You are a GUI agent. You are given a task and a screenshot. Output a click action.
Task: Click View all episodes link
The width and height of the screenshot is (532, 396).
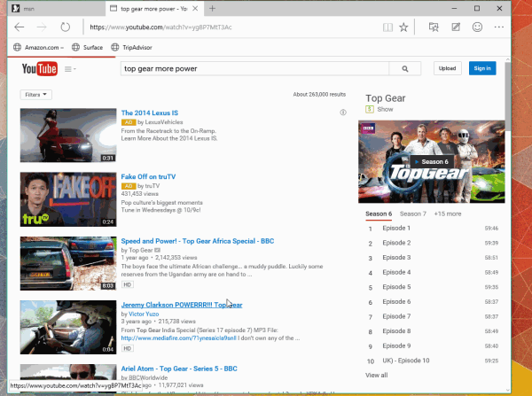[x=376, y=376]
